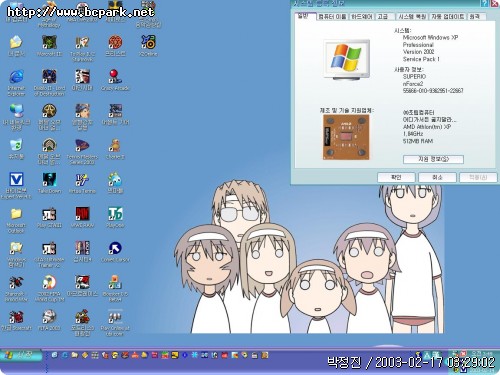Image resolution: width=500 pixels, height=375 pixels.
Task: Select the 원격 tab
Action: (475, 17)
